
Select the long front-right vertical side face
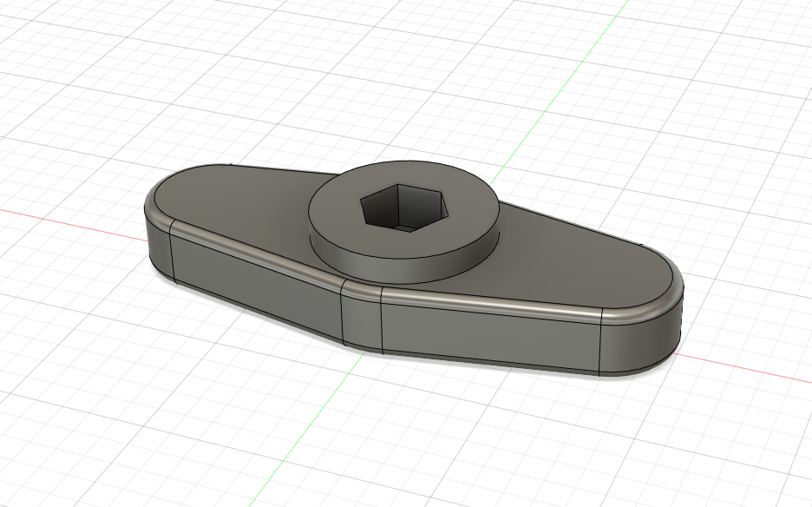[489, 337]
